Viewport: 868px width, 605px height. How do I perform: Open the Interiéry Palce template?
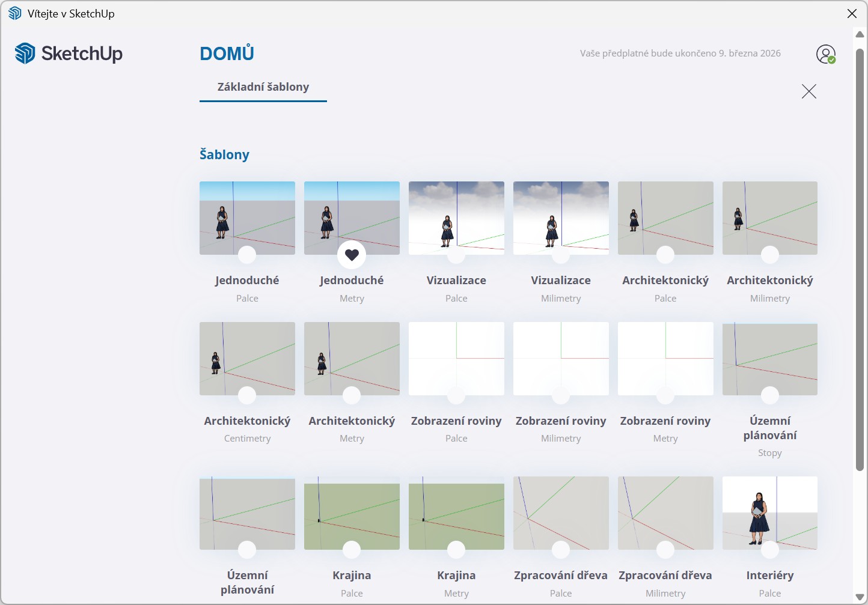(x=770, y=512)
